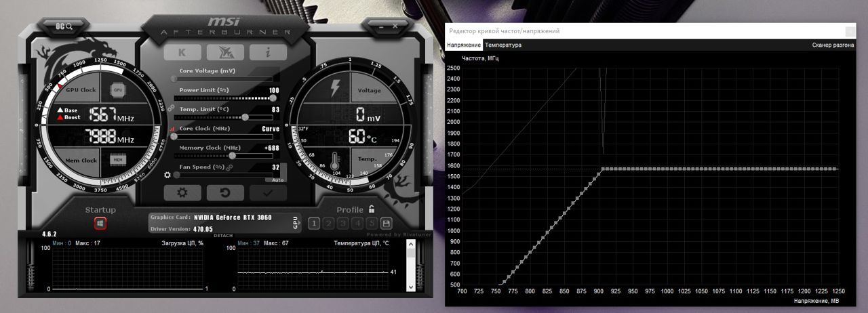Select profile slot 1

point(314,224)
